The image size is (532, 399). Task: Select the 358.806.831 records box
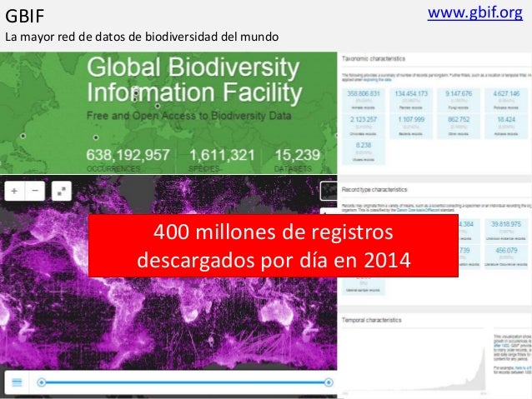click(364, 100)
